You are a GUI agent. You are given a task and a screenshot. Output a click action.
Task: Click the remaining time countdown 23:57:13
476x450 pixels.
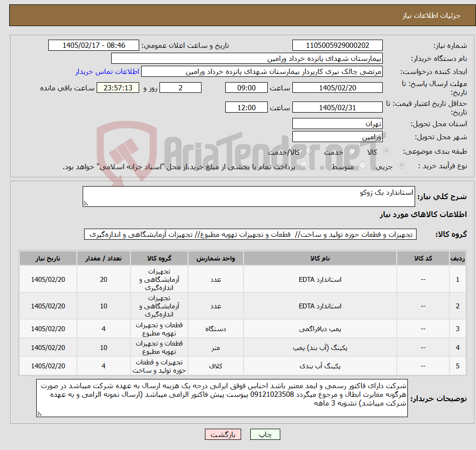(118, 88)
